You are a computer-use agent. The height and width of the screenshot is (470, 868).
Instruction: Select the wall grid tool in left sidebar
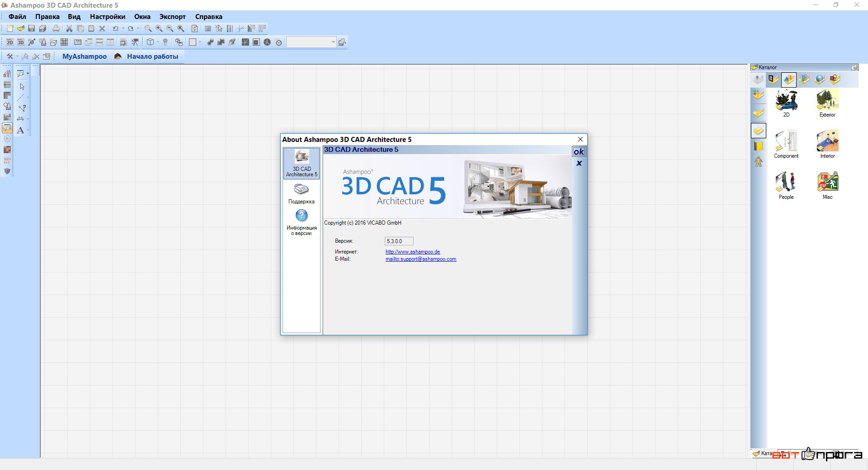tap(7, 85)
